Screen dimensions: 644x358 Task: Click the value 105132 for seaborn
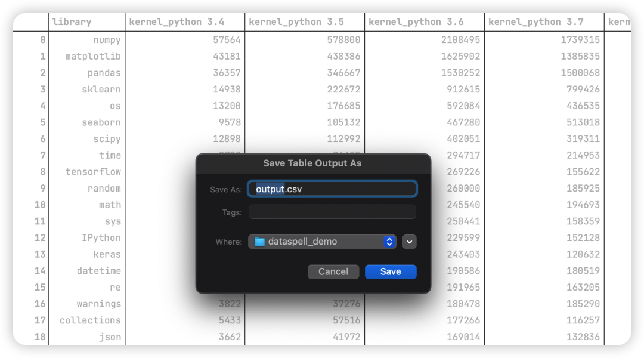point(344,122)
